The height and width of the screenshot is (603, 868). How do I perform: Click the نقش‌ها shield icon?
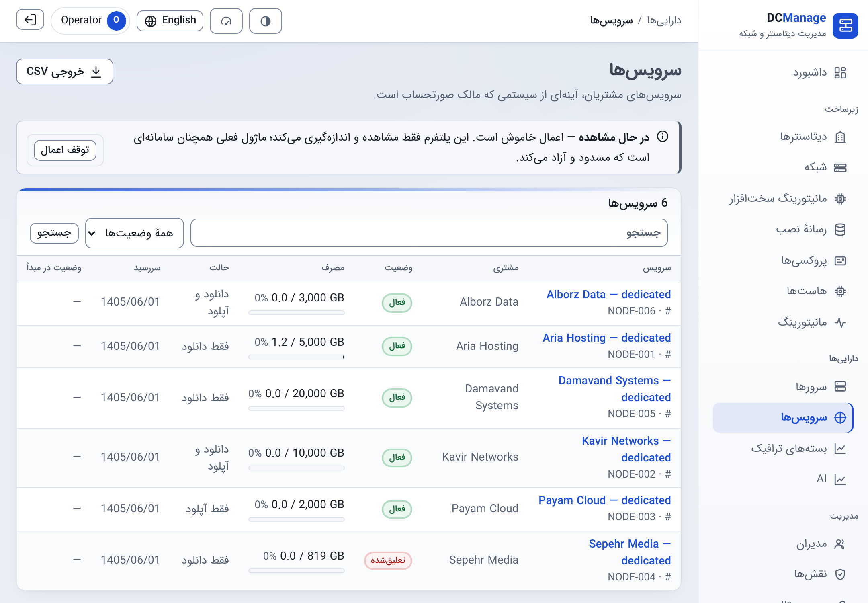click(840, 574)
